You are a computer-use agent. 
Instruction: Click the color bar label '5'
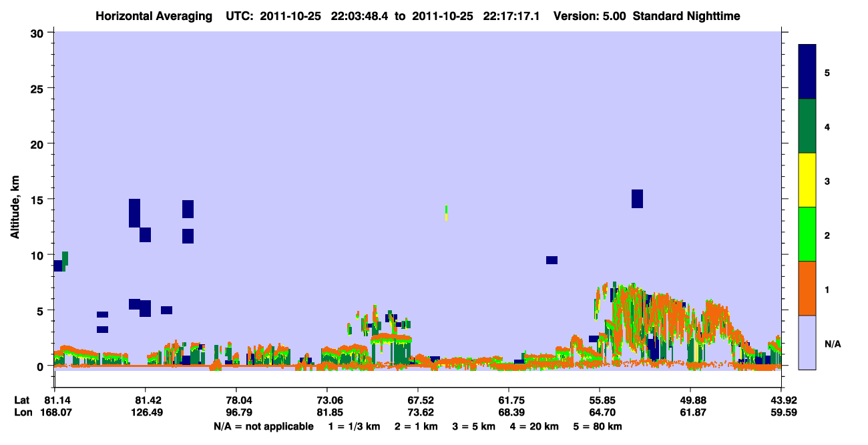pos(827,72)
